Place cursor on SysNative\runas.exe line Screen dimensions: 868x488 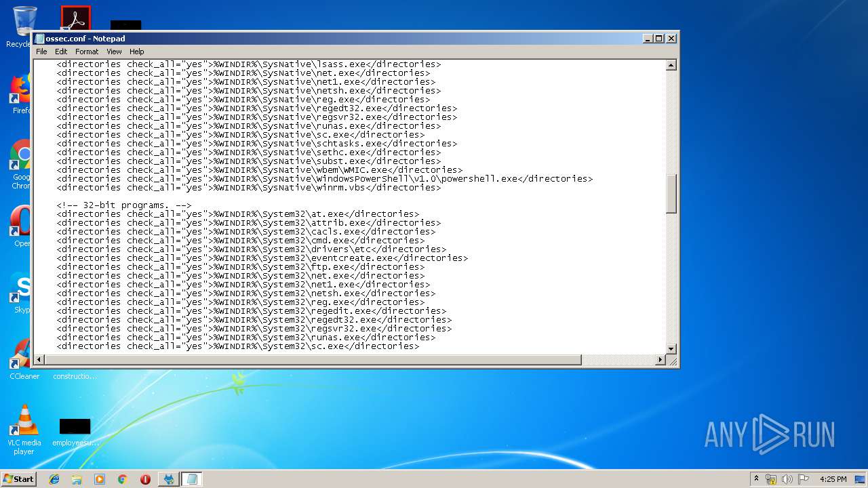249,126
